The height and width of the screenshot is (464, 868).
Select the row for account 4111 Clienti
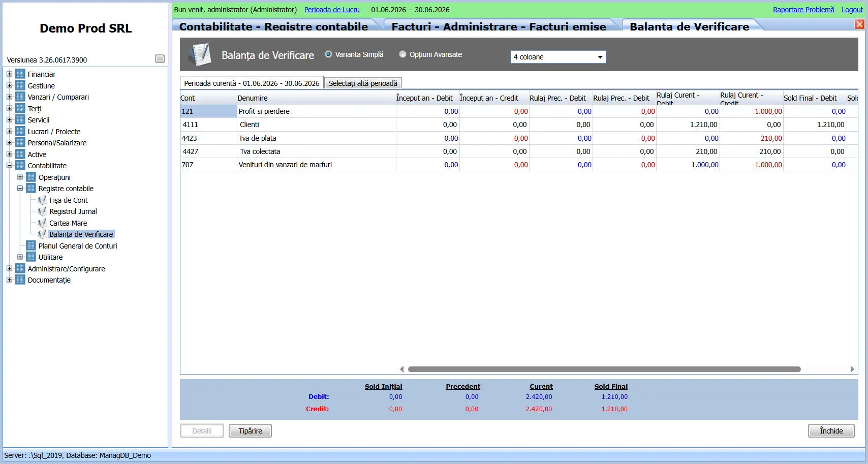pyautogui.click(x=519, y=125)
